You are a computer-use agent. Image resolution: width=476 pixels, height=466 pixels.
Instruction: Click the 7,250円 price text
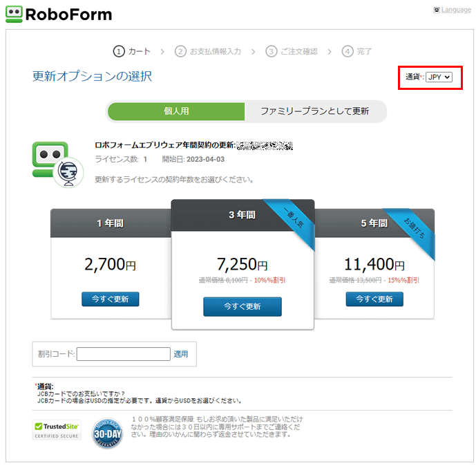242,264
